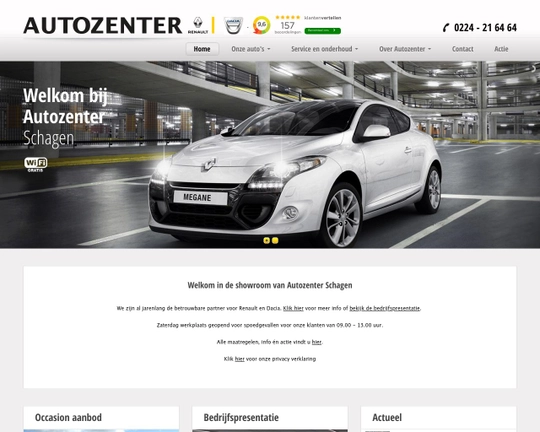The height and width of the screenshot is (432, 540).
Task: Expand the Over Autozenter dropdown
Action: tap(405, 49)
